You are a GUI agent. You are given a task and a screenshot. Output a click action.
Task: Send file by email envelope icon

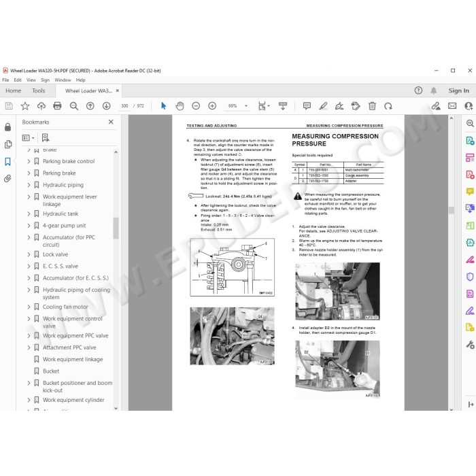point(452,106)
